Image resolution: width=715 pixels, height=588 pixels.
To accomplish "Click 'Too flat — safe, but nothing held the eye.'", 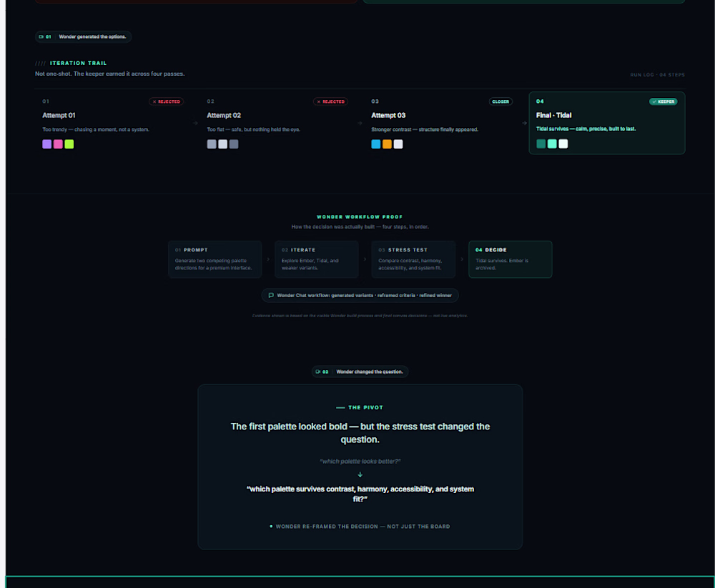I will (x=254, y=129).
